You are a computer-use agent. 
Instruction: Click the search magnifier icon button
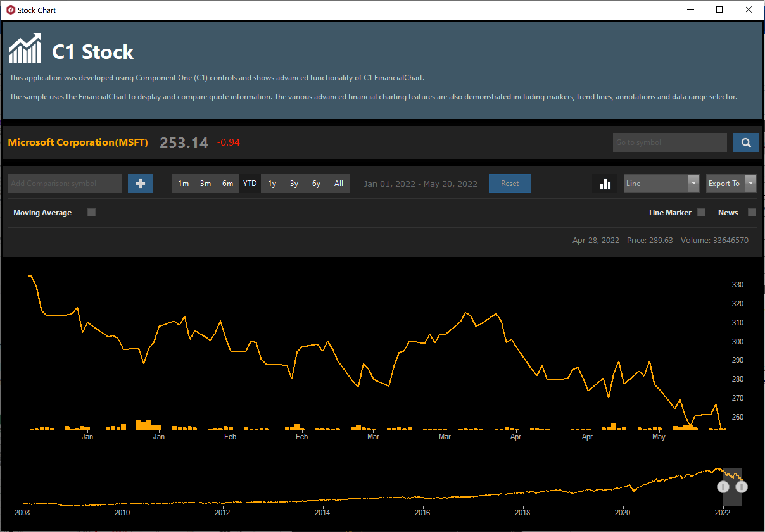pos(746,142)
